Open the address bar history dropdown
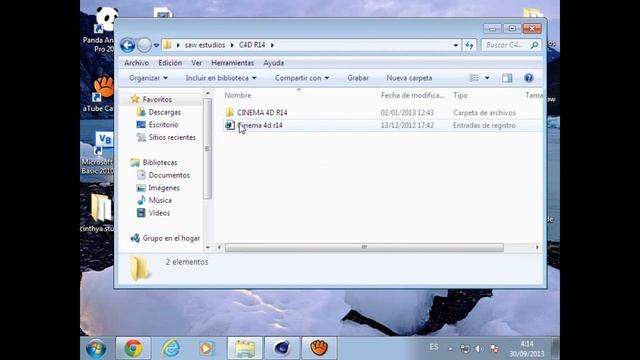Image resolution: width=640 pixels, height=360 pixels. click(456, 45)
